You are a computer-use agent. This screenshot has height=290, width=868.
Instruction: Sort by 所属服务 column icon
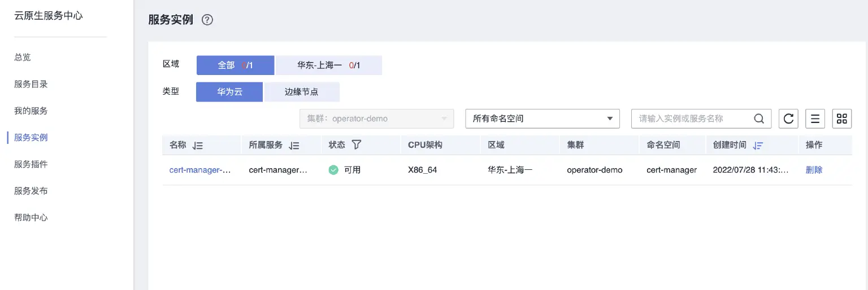(294, 146)
